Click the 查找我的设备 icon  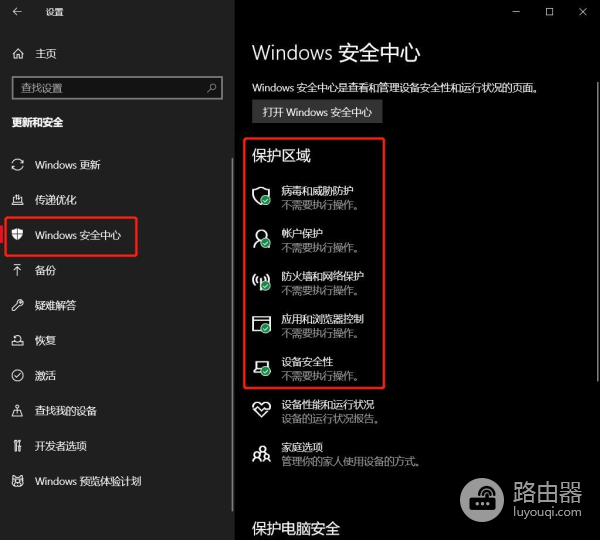click(17, 411)
